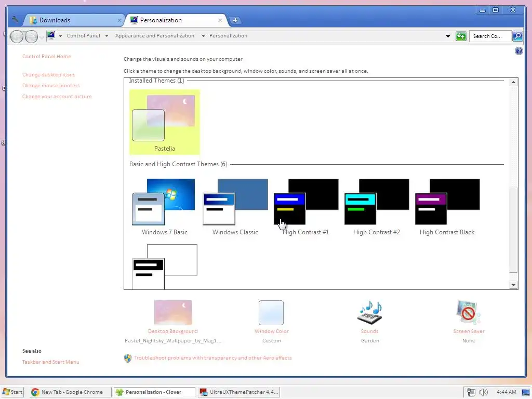Select the Windows 7 Basic theme
The width and height of the screenshot is (532, 399).
(165, 207)
